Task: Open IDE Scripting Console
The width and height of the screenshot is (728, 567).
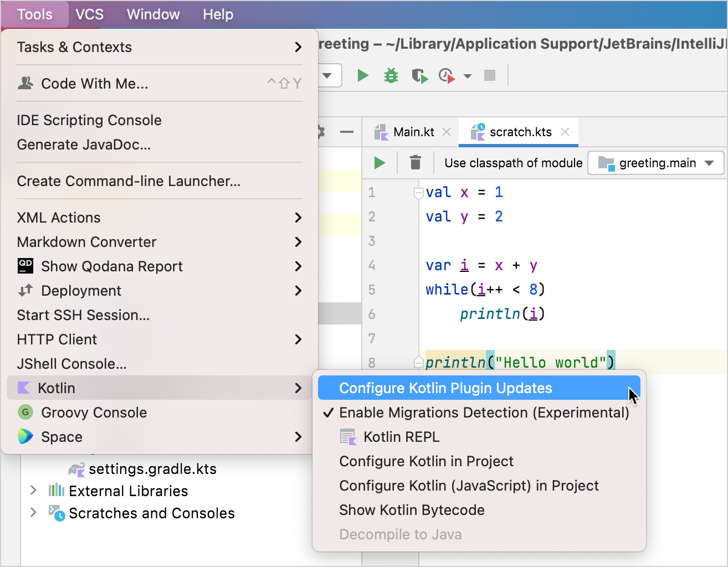Action: coord(160,120)
